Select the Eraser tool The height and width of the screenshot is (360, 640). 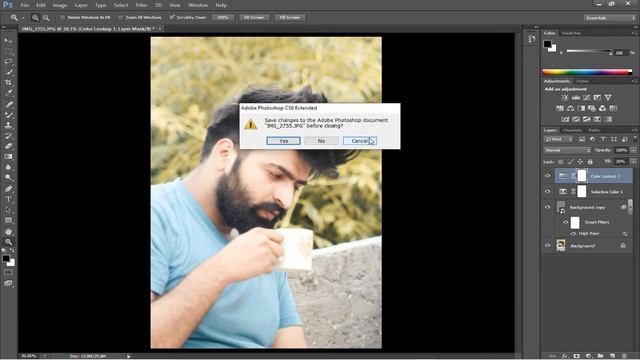pyautogui.click(x=8, y=146)
